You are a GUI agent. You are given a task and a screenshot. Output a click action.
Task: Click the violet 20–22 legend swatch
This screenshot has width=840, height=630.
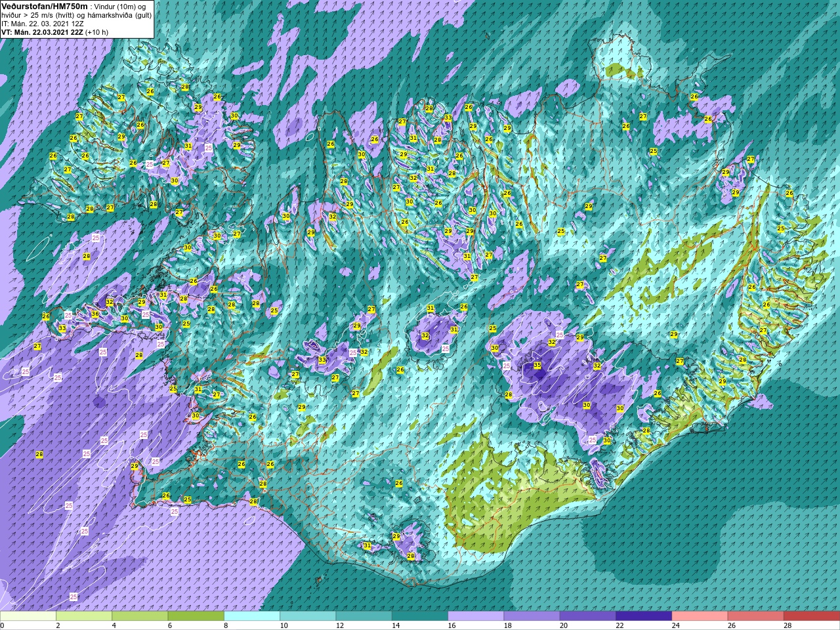[588, 616]
